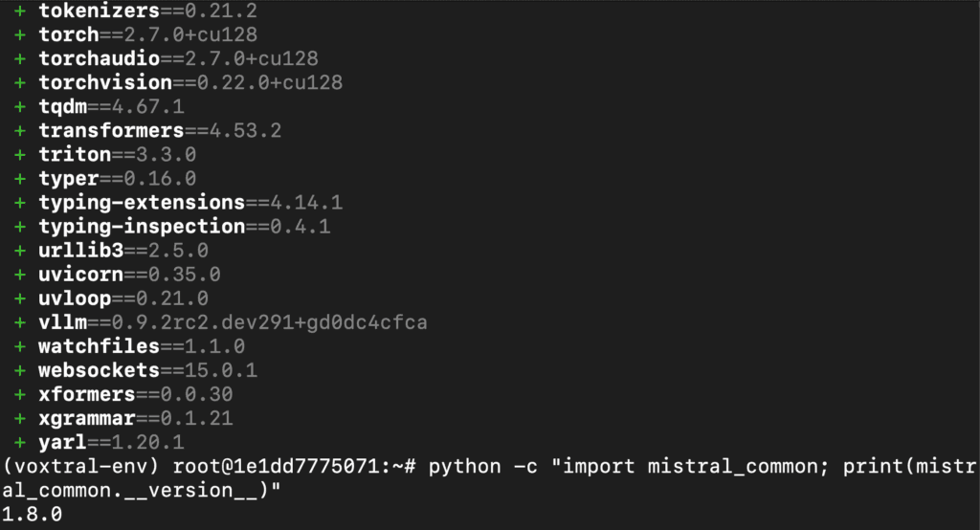Click the tqdm==4.67.1 entry

click(x=111, y=106)
